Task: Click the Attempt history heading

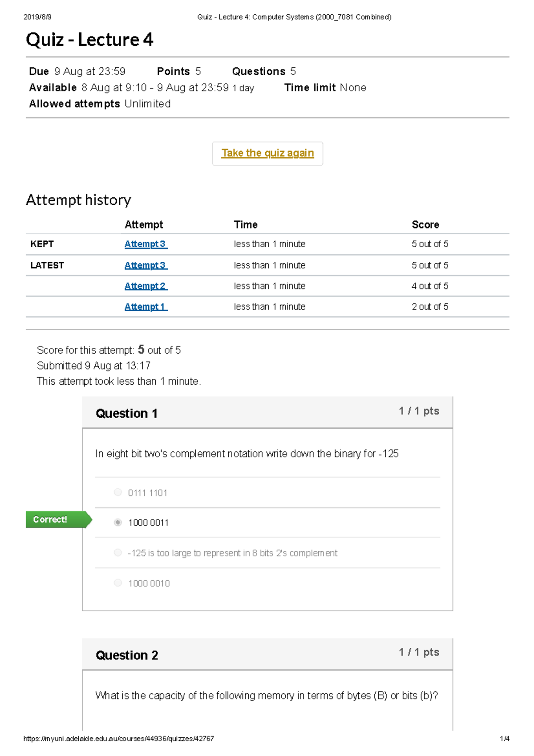Action: click(x=78, y=200)
